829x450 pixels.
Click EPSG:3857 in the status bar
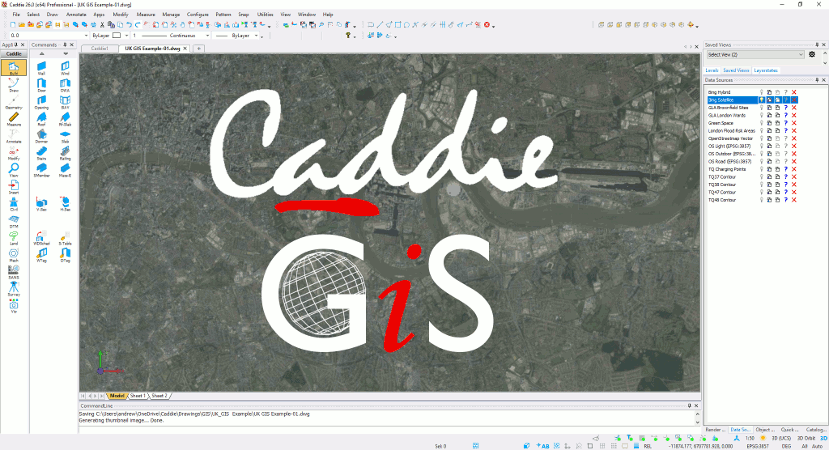click(x=758, y=446)
